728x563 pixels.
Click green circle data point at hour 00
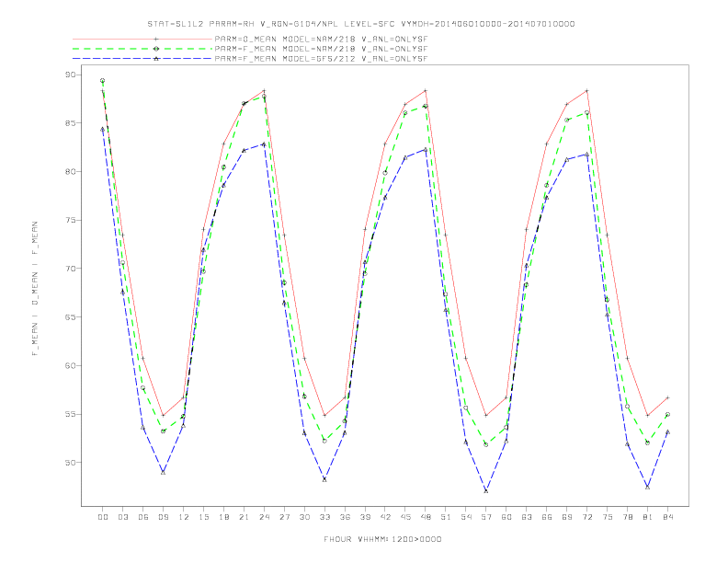[x=103, y=81]
